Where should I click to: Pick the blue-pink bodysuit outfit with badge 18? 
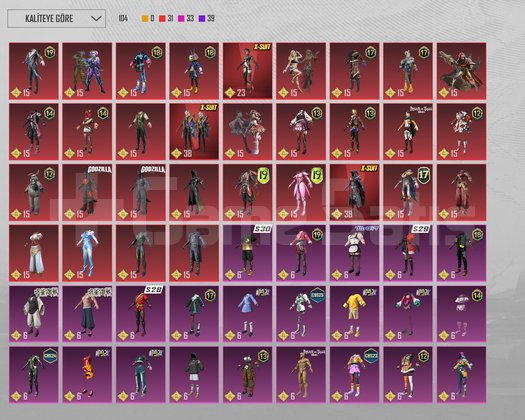[141, 71]
